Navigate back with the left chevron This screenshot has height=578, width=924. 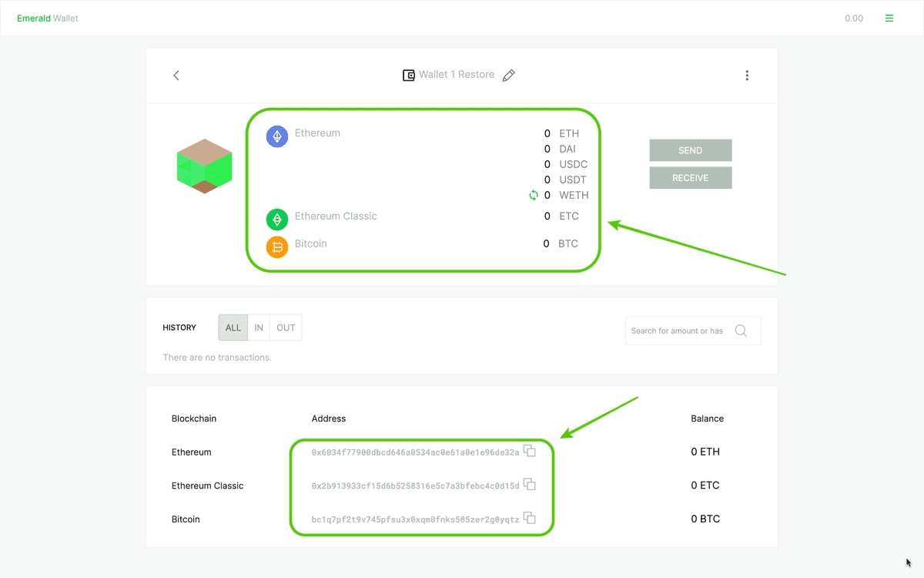(176, 75)
